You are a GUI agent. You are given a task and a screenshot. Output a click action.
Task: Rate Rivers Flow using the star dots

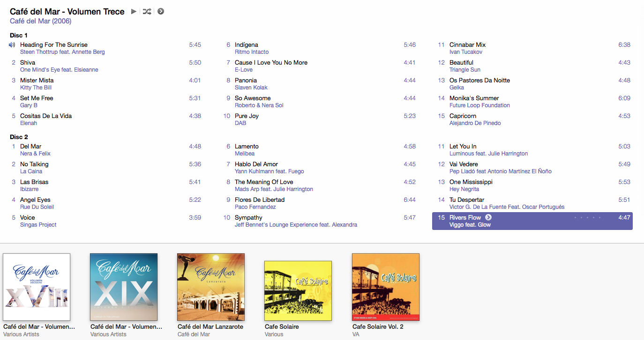(x=587, y=218)
